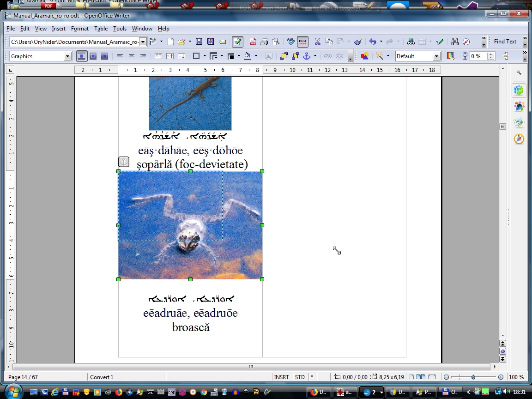Open the Navigator compass toolbar icon
Image resolution: width=532 pixels, height=399 pixels.
466,42
